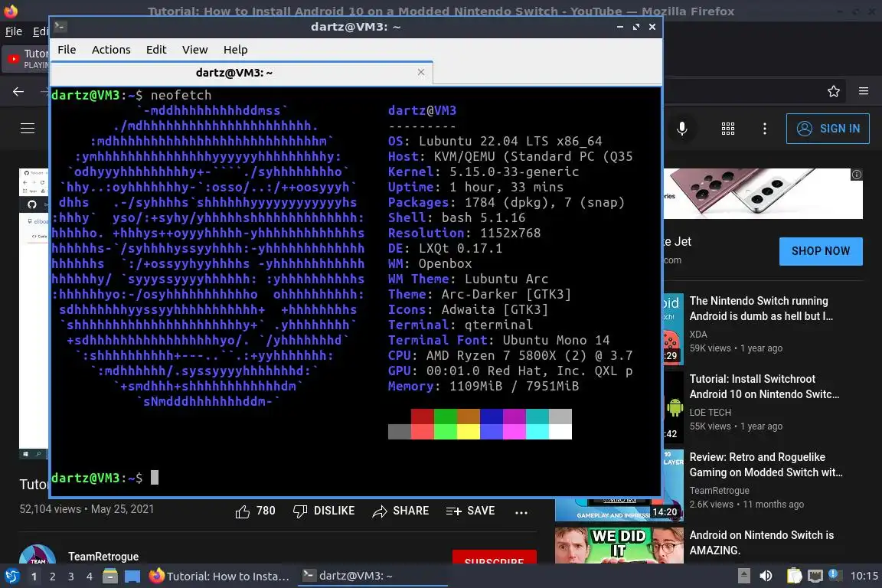The height and width of the screenshot is (588, 882).
Task: Open the View menu in qterminal
Action: (194, 50)
